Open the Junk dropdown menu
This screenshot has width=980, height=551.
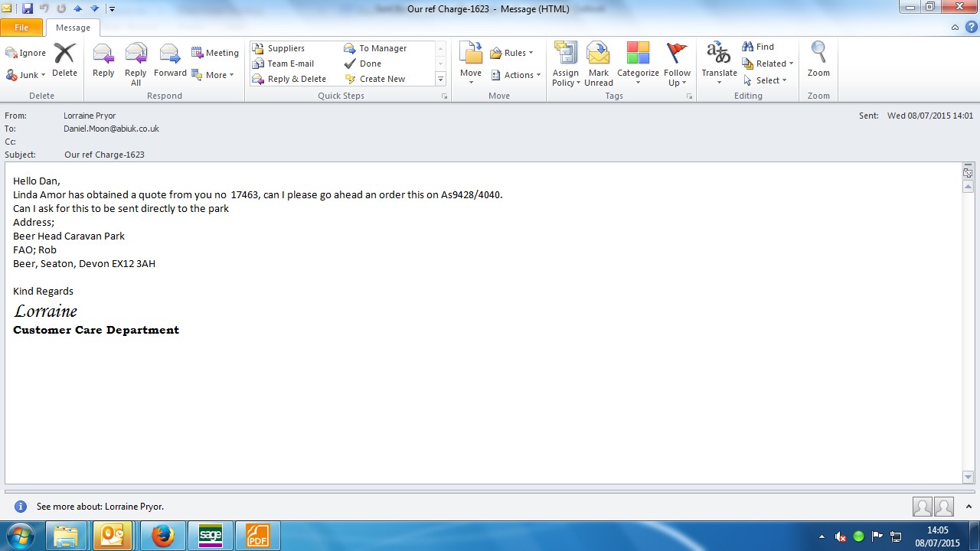coord(26,75)
